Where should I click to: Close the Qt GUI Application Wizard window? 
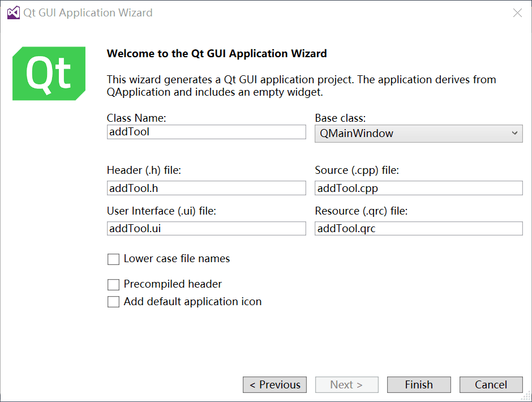click(517, 13)
